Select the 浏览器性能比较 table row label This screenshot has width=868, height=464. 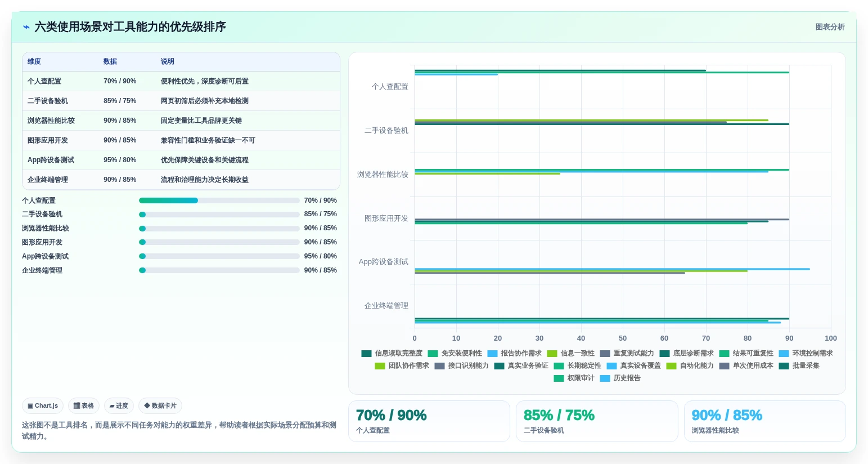click(x=51, y=121)
